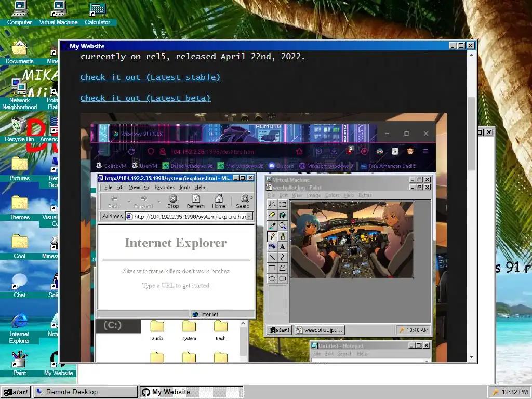
Task: Click the My Website scrollbar down arrow
Action: coord(471,357)
